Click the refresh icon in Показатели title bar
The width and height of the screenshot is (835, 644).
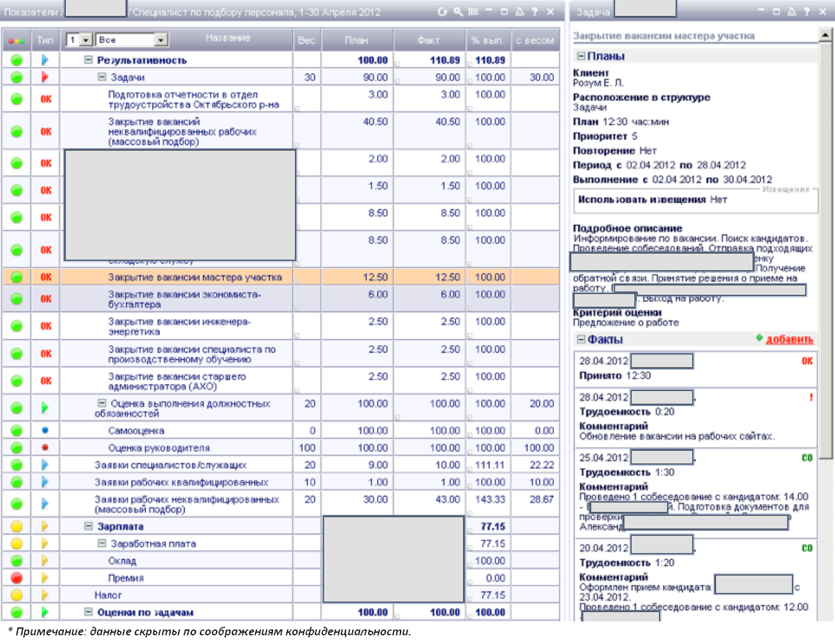pyautogui.click(x=442, y=12)
